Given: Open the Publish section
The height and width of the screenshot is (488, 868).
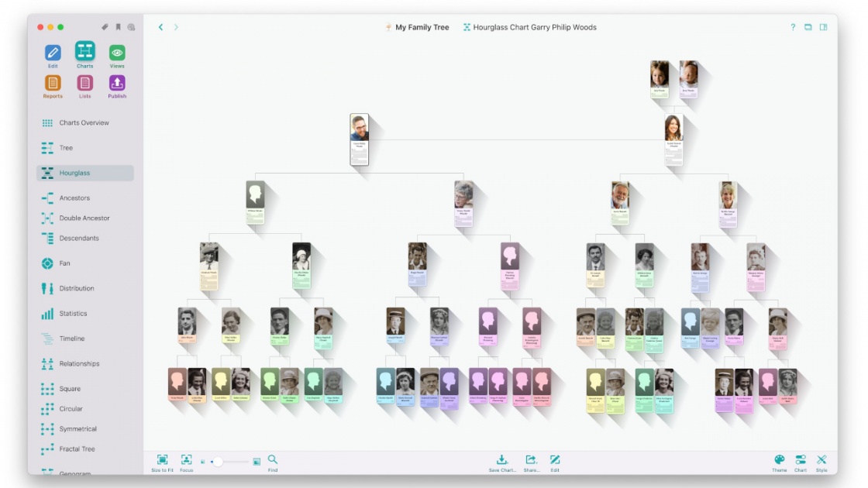Looking at the screenshot, I should 117,83.
